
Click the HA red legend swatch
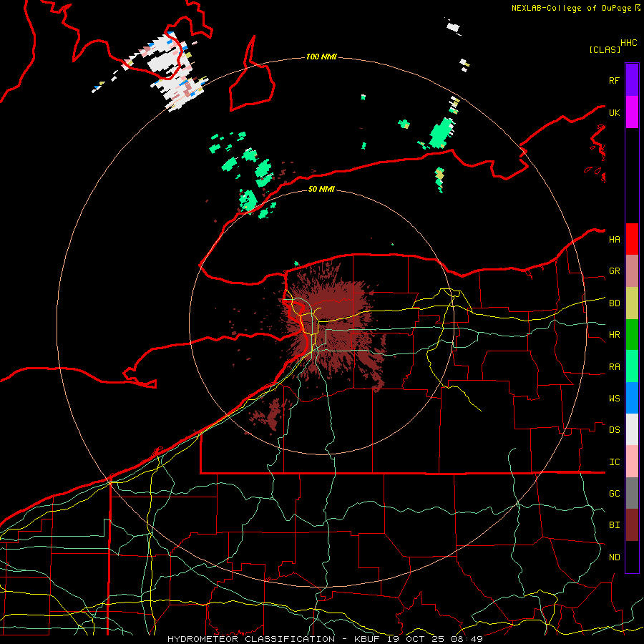tap(632, 239)
